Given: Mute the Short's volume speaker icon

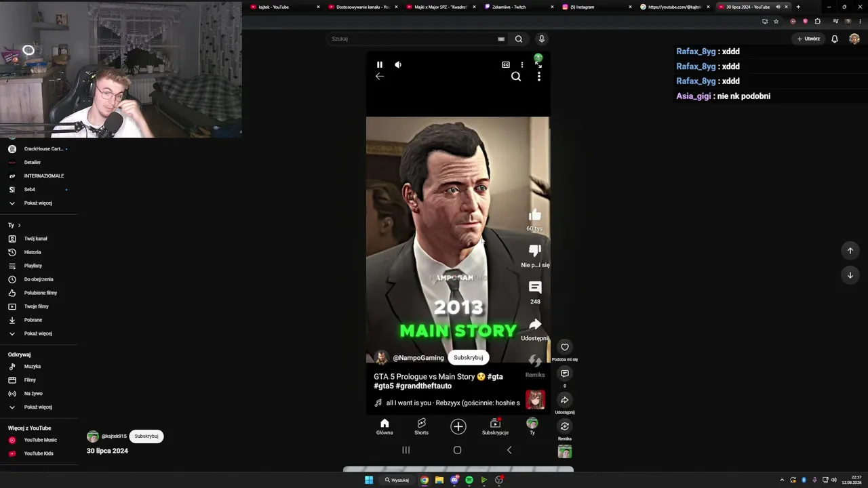Looking at the screenshot, I should coord(398,64).
